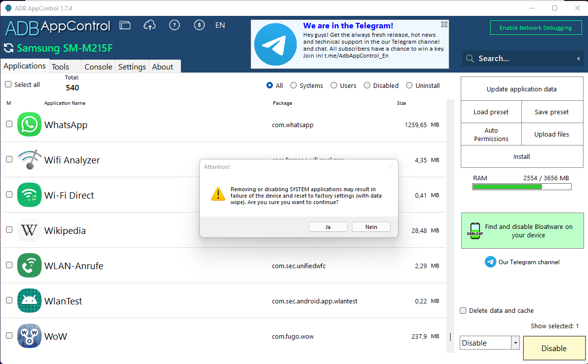
Task: Click the warning icon in dialog
Action: click(x=218, y=194)
